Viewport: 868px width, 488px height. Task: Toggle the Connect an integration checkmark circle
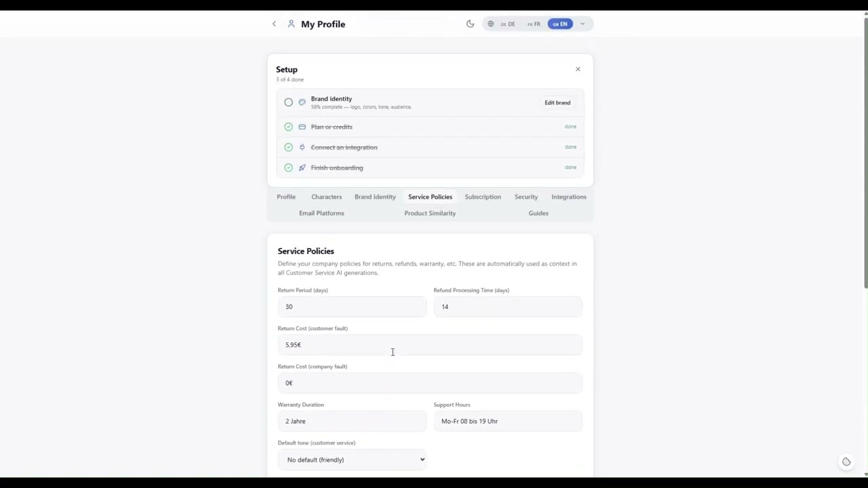tap(288, 147)
